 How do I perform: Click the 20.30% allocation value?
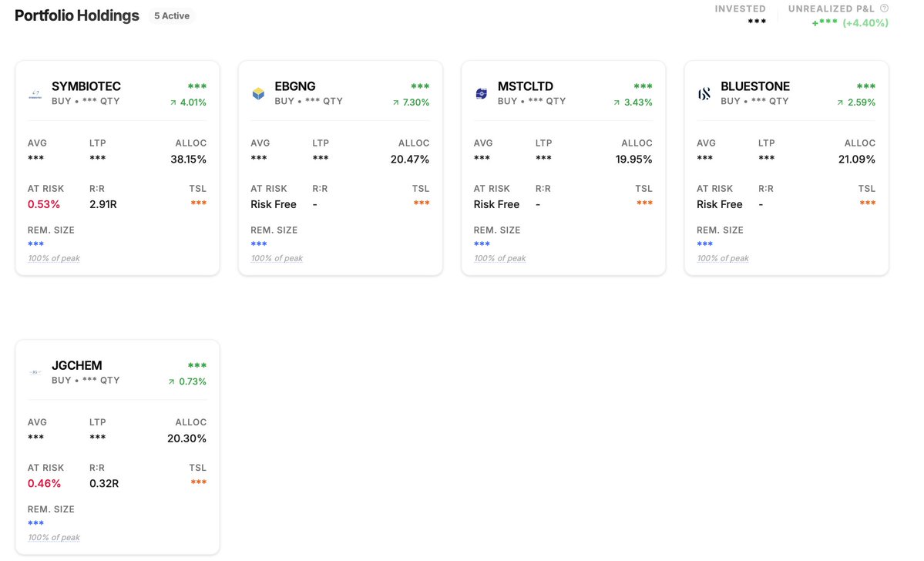[186, 438]
